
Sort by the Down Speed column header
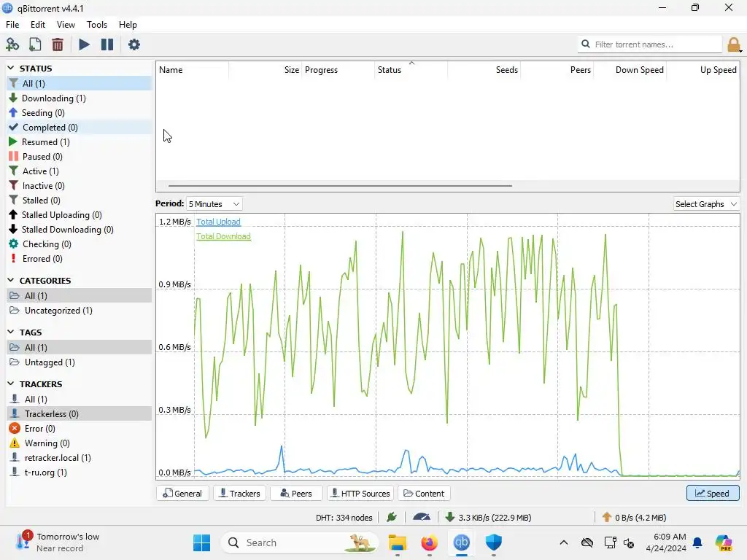pyautogui.click(x=630, y=70)
